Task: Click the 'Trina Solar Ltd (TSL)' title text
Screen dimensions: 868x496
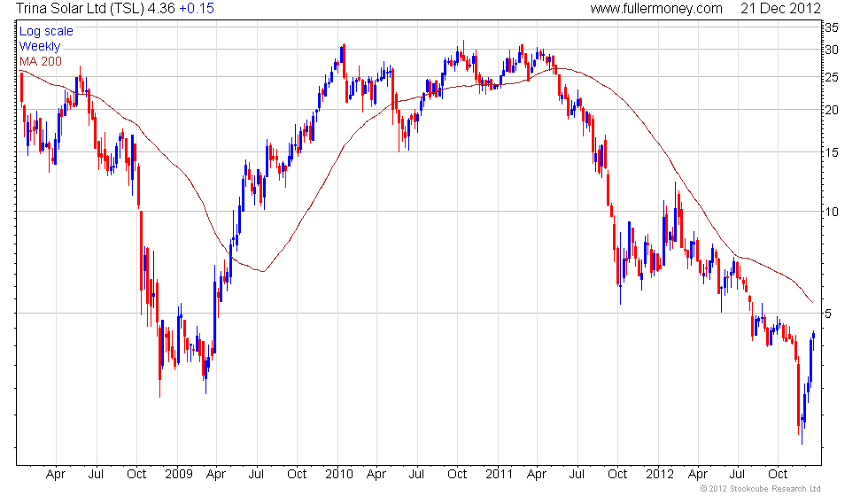Action: (80, 9)
